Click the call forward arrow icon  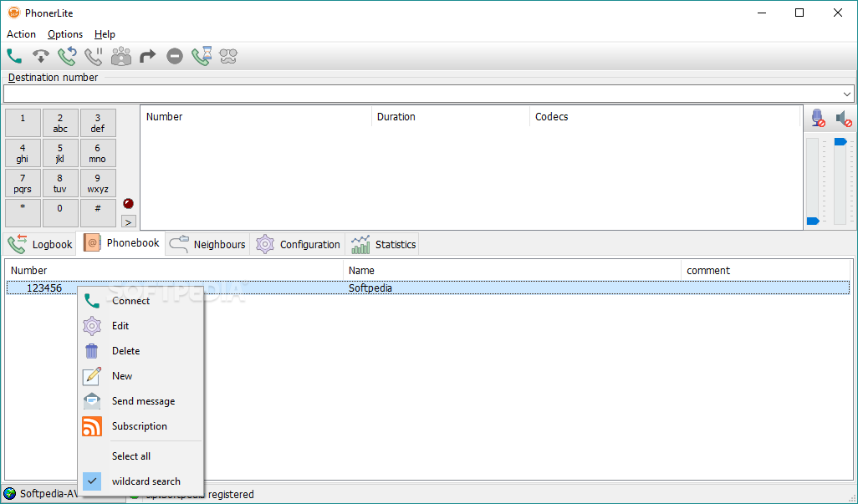pyautogui.click(x=147, y=56)
